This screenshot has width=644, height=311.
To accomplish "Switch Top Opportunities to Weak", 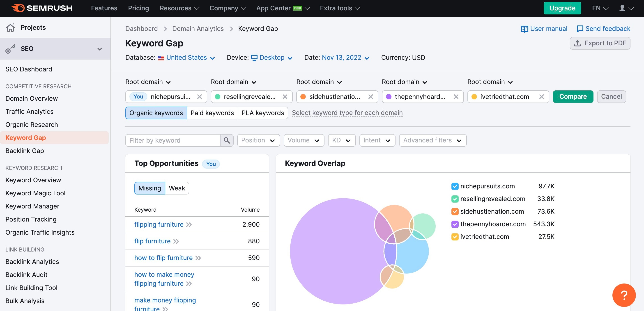I will pyautogui.click(x=177, y=188).
